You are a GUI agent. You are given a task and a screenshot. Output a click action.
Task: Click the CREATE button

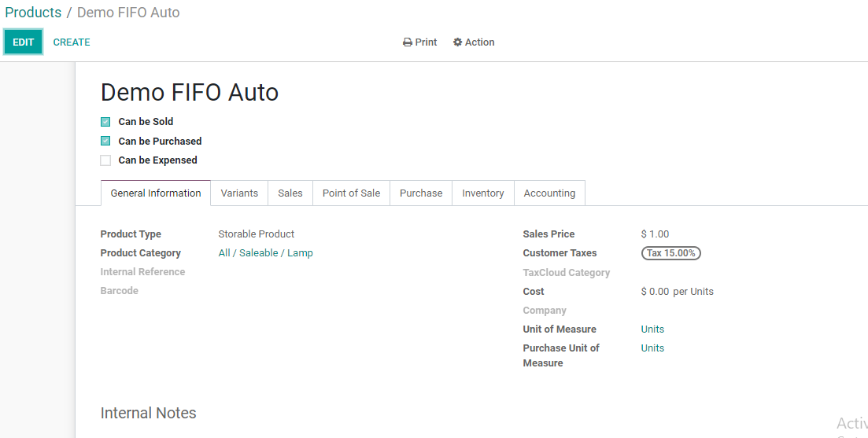(x=72, y=42)
